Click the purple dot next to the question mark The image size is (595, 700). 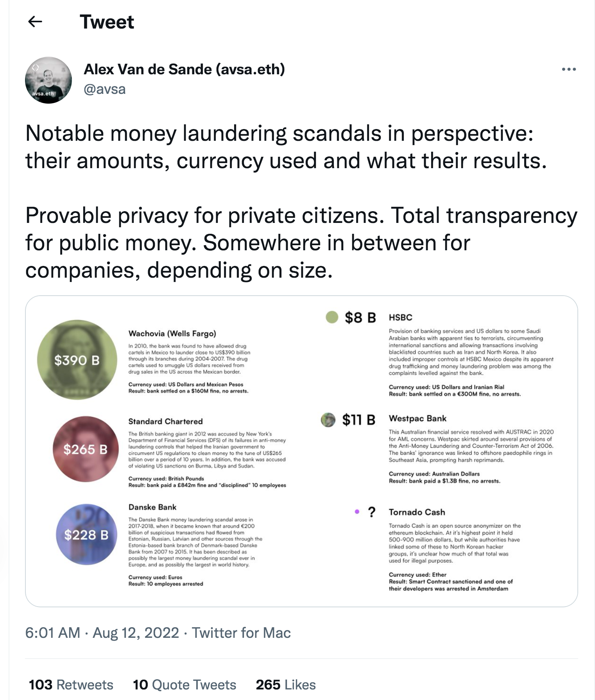click(x=357, y=512)
